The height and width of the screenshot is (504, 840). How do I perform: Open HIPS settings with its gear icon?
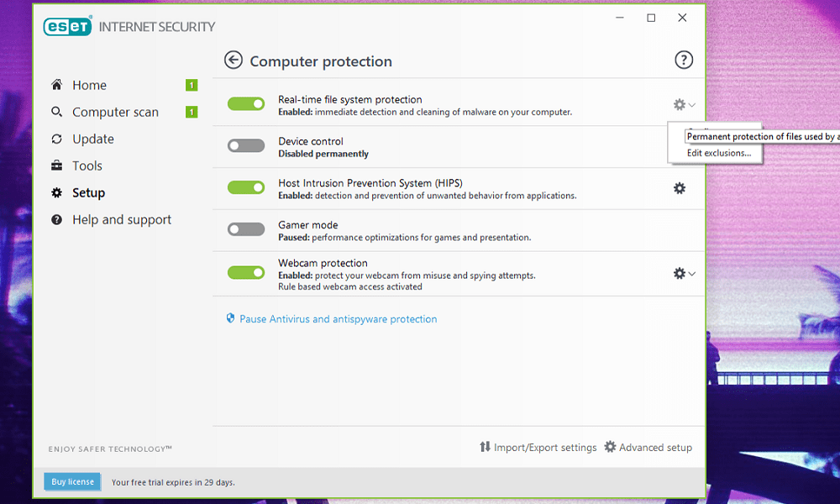(680, 188)
